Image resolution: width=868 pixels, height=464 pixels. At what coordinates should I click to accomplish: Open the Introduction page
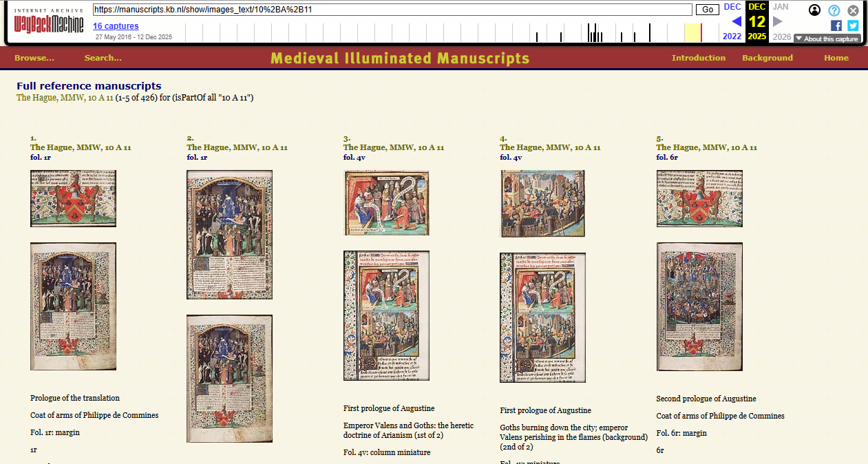click(x=699, y=58)
